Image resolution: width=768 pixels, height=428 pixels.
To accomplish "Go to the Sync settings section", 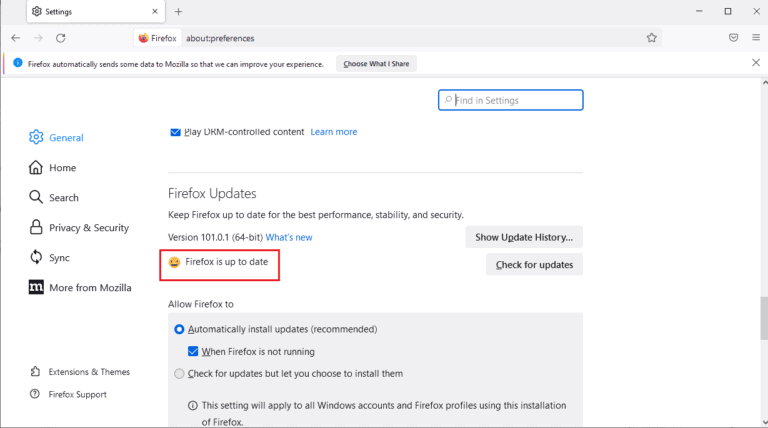I will click(x=59, y=258).
